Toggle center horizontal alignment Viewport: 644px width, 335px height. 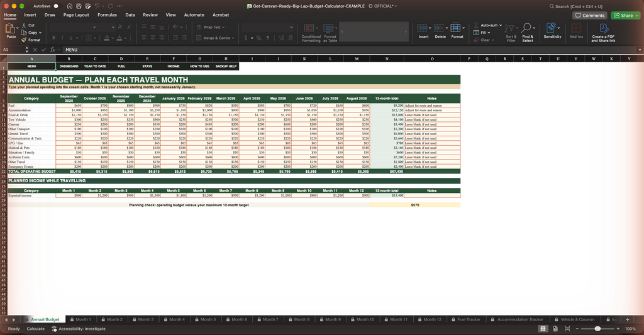coord(153,38)
